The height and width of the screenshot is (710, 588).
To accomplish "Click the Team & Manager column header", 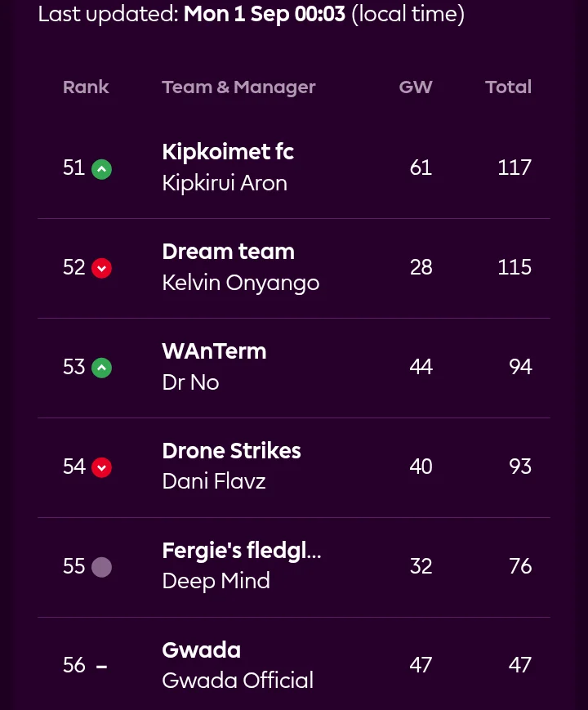I will click(238, 87).
